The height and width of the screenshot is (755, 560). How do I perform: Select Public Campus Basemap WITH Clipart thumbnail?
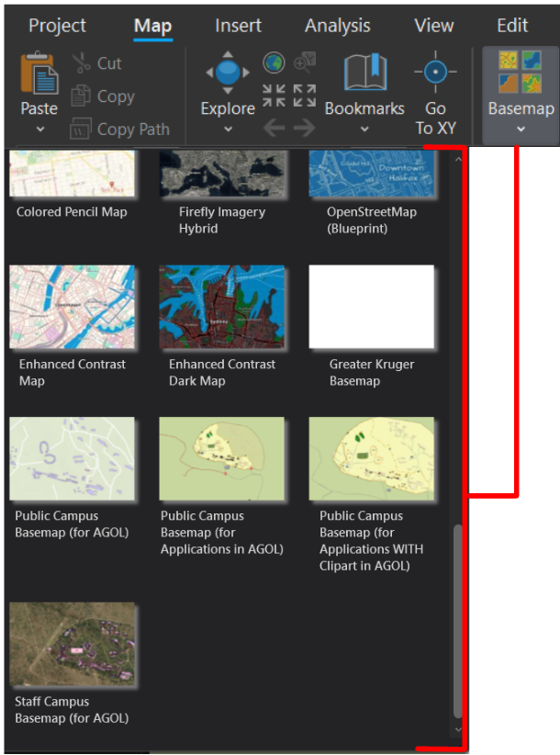372,459
